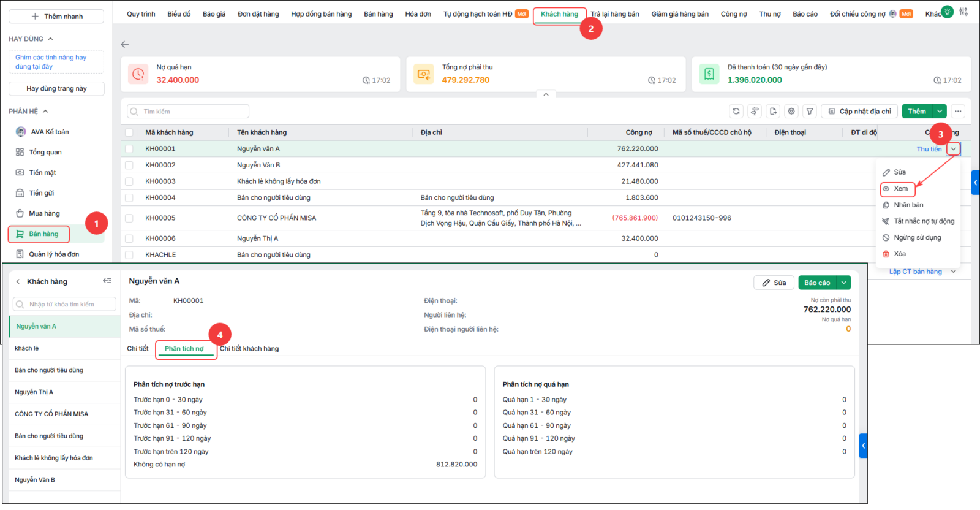Choose Nhân bản in the context menu

908,205
